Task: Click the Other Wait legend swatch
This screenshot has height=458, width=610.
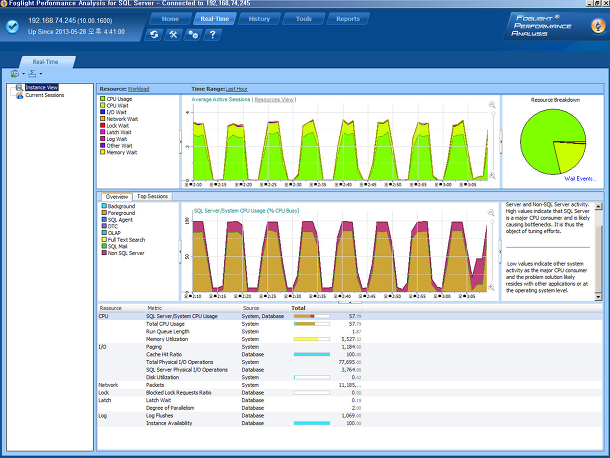Action: pos(103,146)
